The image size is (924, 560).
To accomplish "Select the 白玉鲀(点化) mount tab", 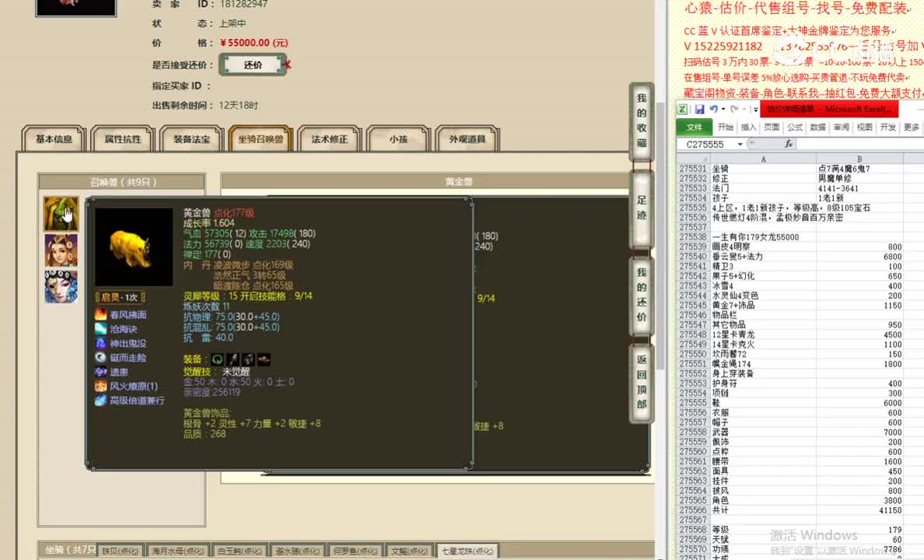I will 240,551.
